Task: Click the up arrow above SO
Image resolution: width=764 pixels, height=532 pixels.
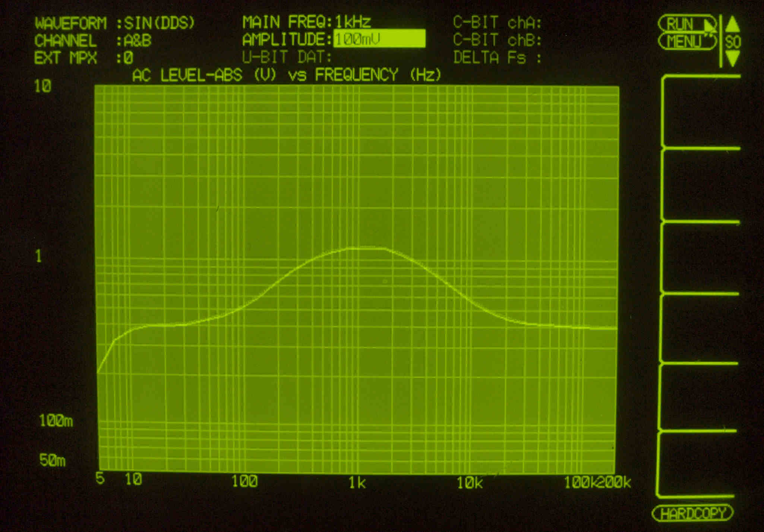Action: tap(733, 23)
